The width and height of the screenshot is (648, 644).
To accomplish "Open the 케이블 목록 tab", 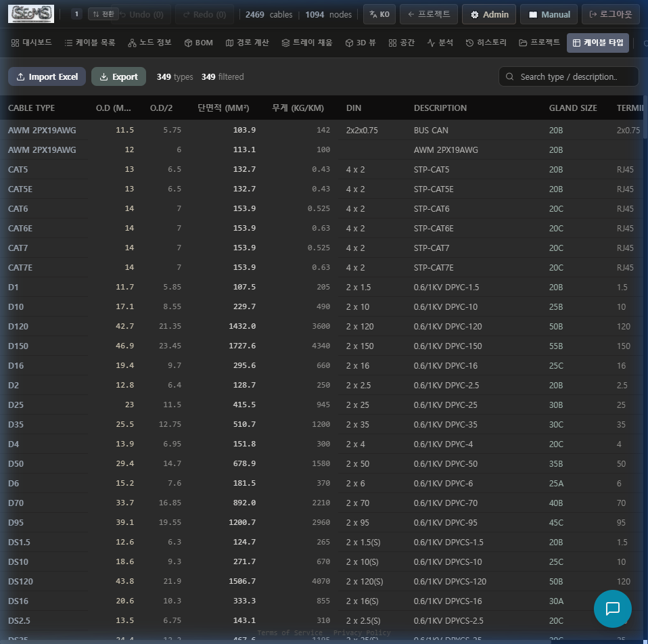I will [x=90, y=43].
